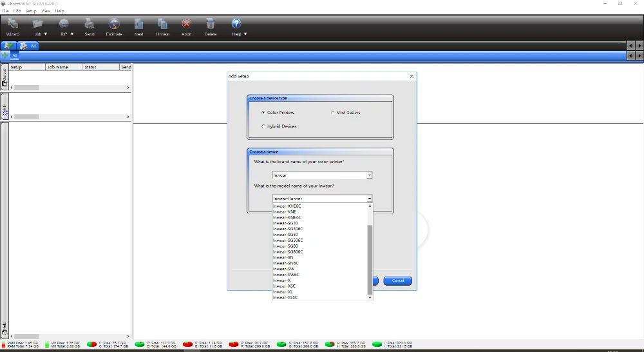Screen dimensions: 644x352
Task: Collapse the model name dropdown showing Inwear-Banner
Action: click(x=369, y=199)
